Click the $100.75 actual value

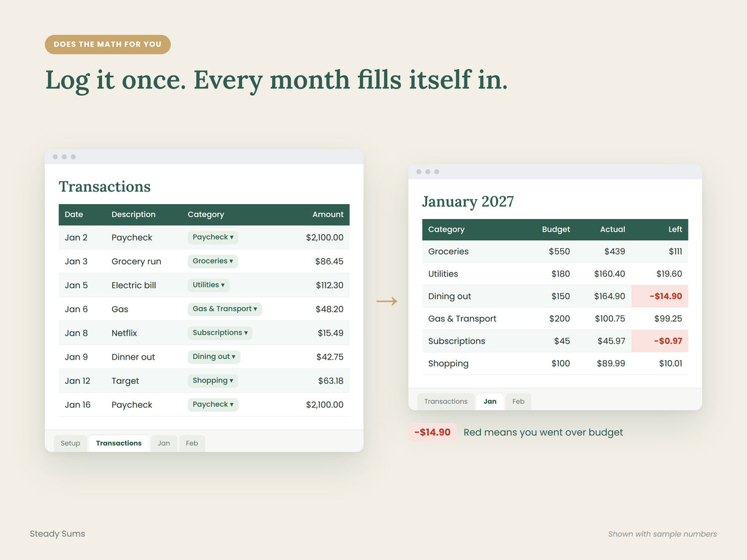click(x=609, y=319)
